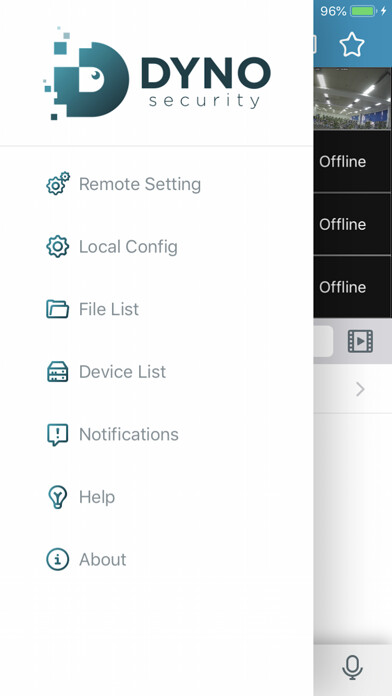Screen dimensions: 392x696
Task: Click the info circle About icon
Action: coord(58,559)
